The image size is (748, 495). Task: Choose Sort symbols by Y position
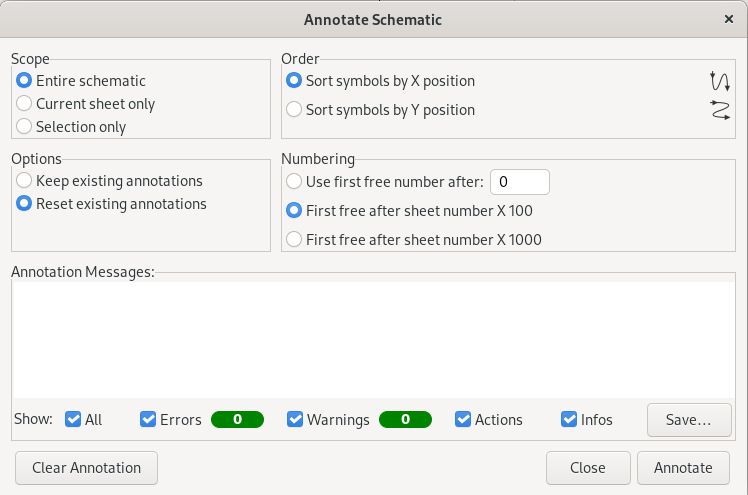[294, 110]
